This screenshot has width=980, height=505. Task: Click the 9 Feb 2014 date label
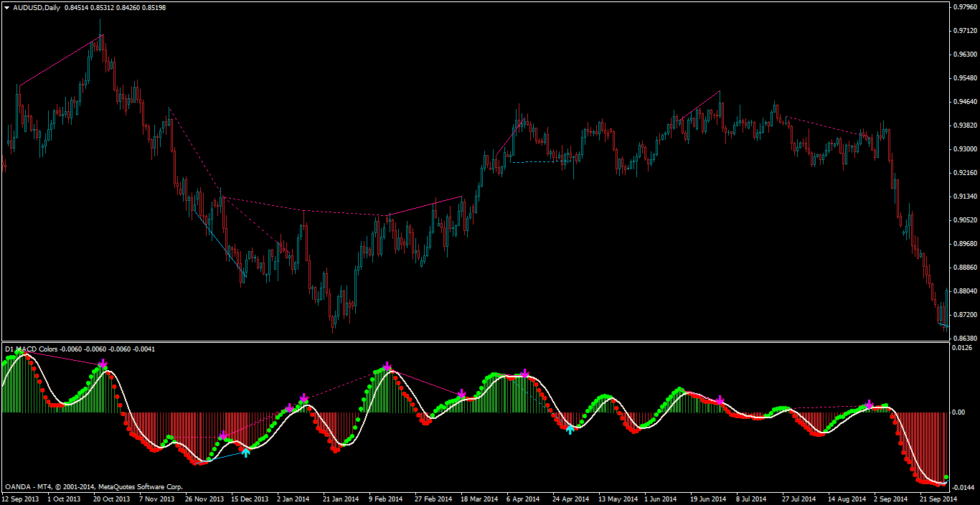(387, 499)
